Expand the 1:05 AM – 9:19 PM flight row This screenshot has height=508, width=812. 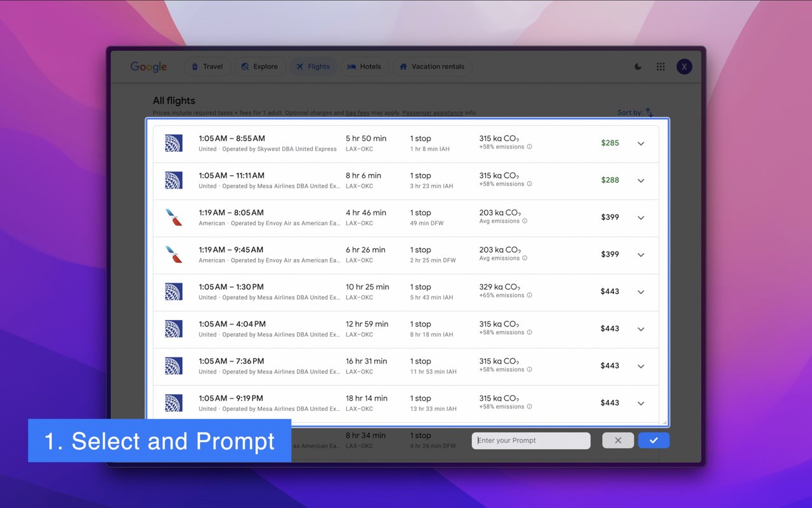click(x=641, y=403)
